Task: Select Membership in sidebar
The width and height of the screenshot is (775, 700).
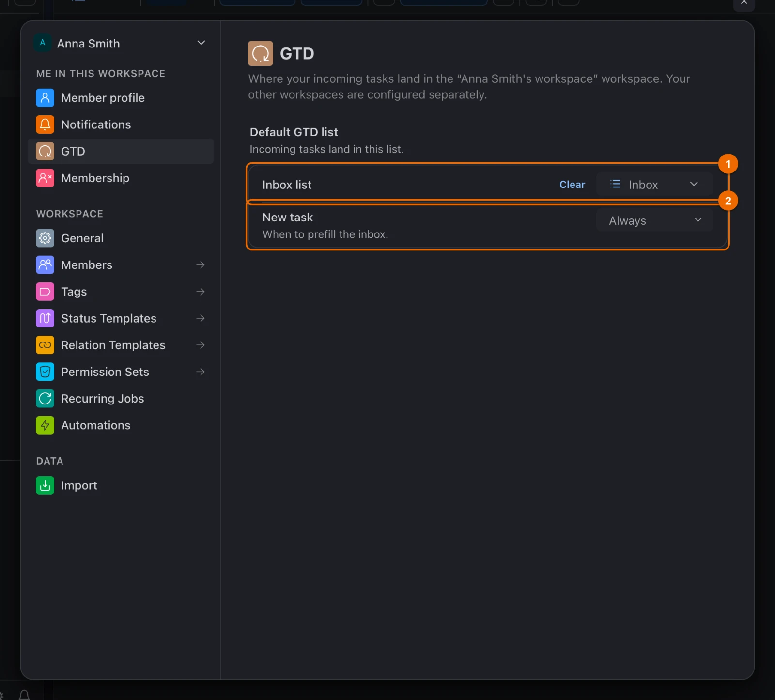Action: (x=121, y=178)
